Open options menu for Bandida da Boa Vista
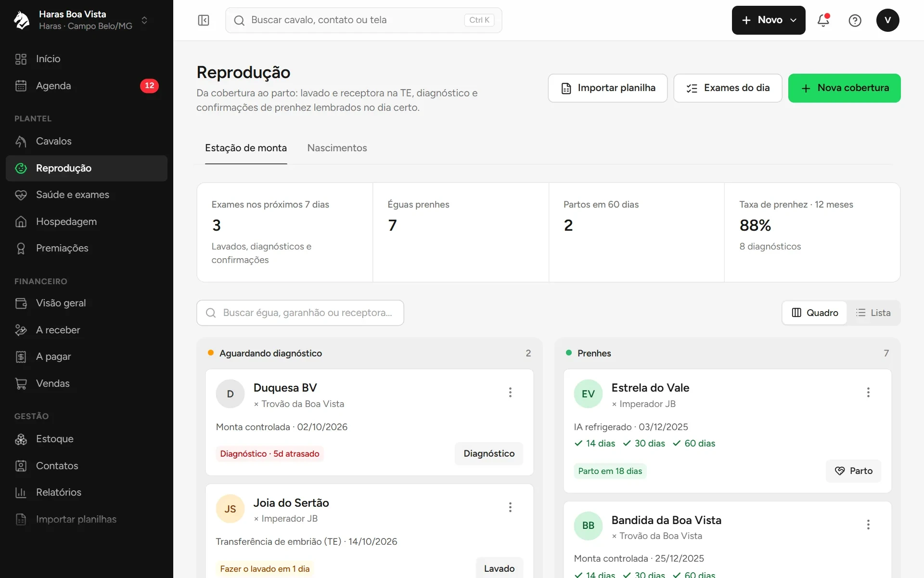The image size is (924, 578). pos(868,525)
